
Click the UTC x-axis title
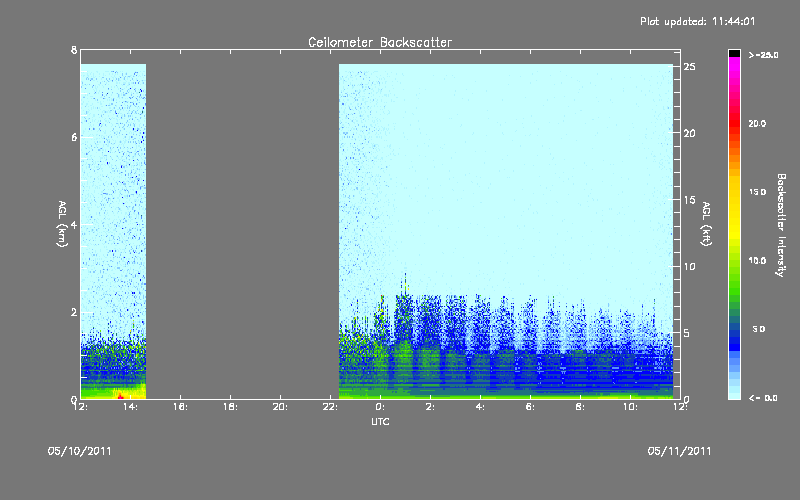380,421
